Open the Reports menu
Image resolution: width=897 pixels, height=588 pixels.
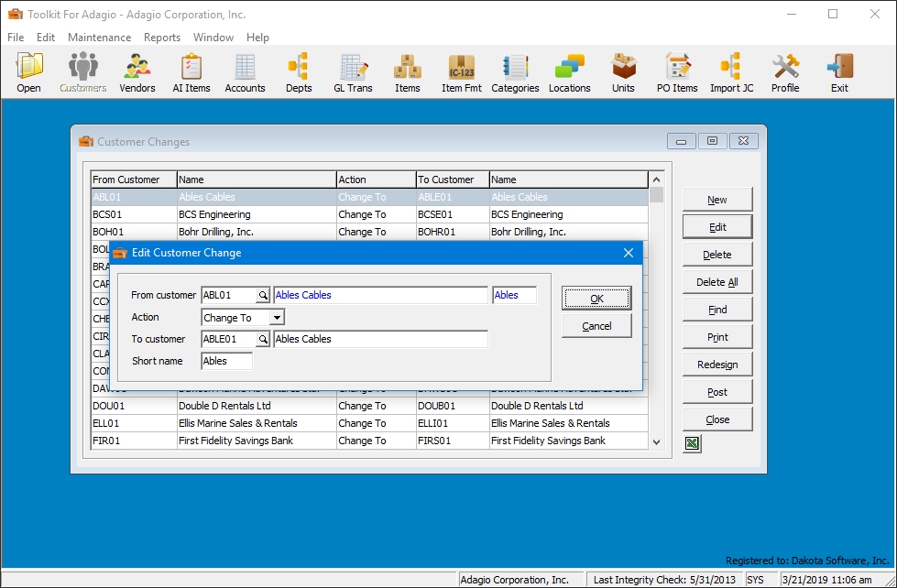pos(162,38)
